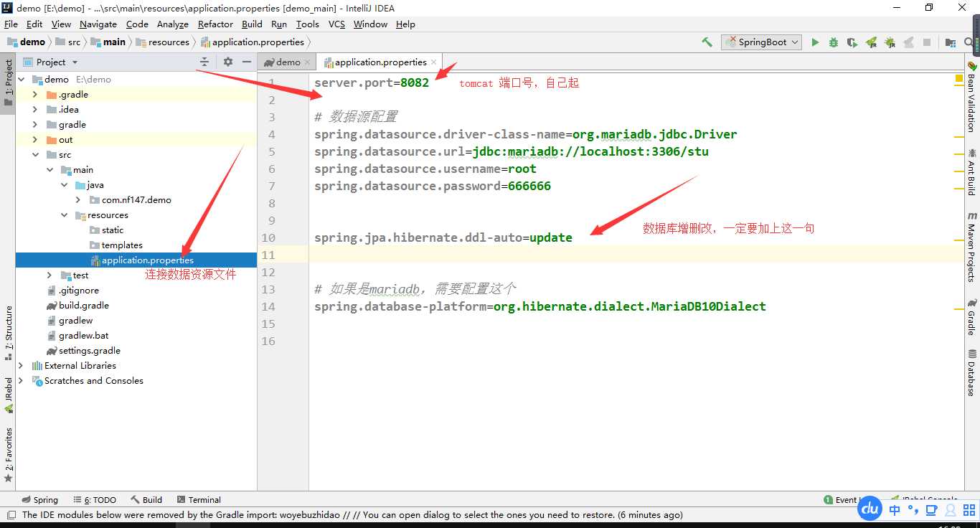Close the demo editor tab
The image size is (980, 528).
(x=308, y=62)
